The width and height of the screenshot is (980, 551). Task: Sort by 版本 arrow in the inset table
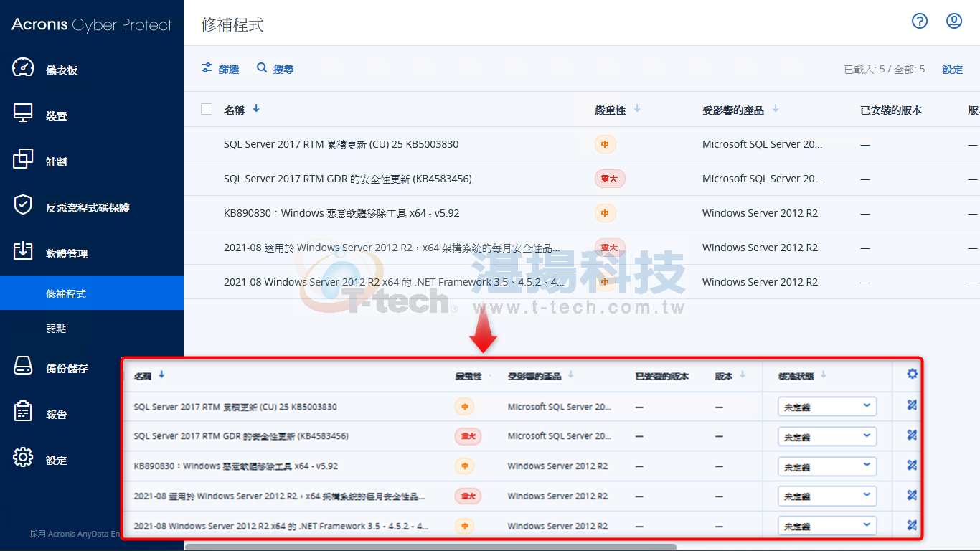coord(743,375)
